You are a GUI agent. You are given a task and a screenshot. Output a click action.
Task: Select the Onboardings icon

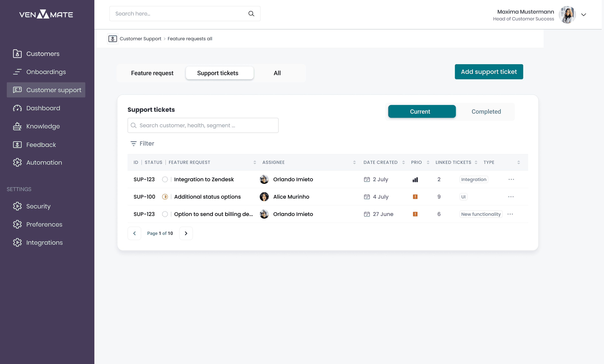coord(17,72)
